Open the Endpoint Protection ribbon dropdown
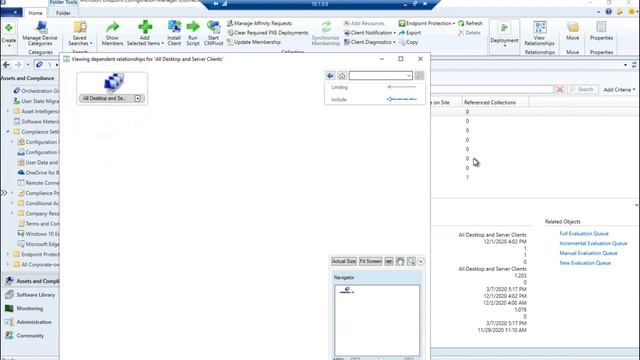The width and height of the screenshot is (640, 360). (x=427, y=23)
